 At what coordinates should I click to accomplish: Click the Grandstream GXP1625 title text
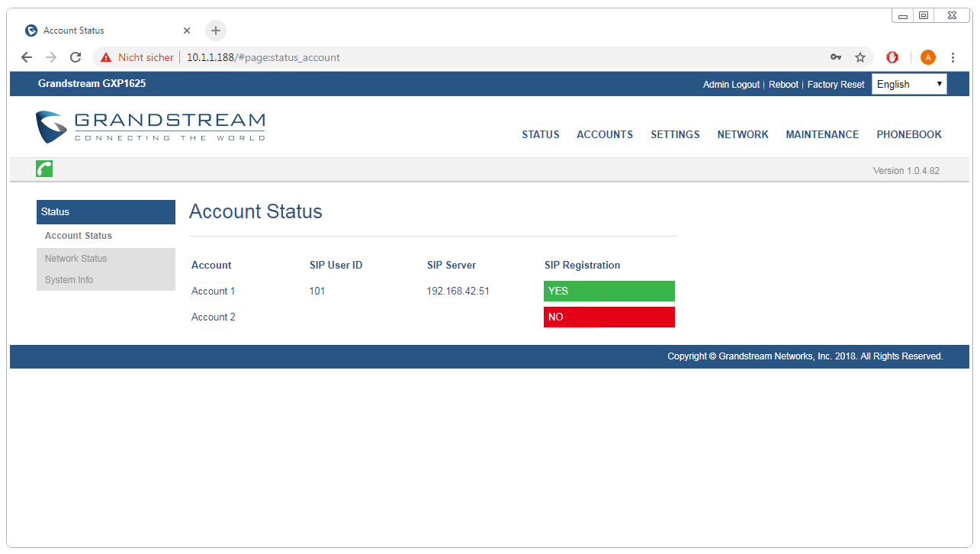pos(92,83)
